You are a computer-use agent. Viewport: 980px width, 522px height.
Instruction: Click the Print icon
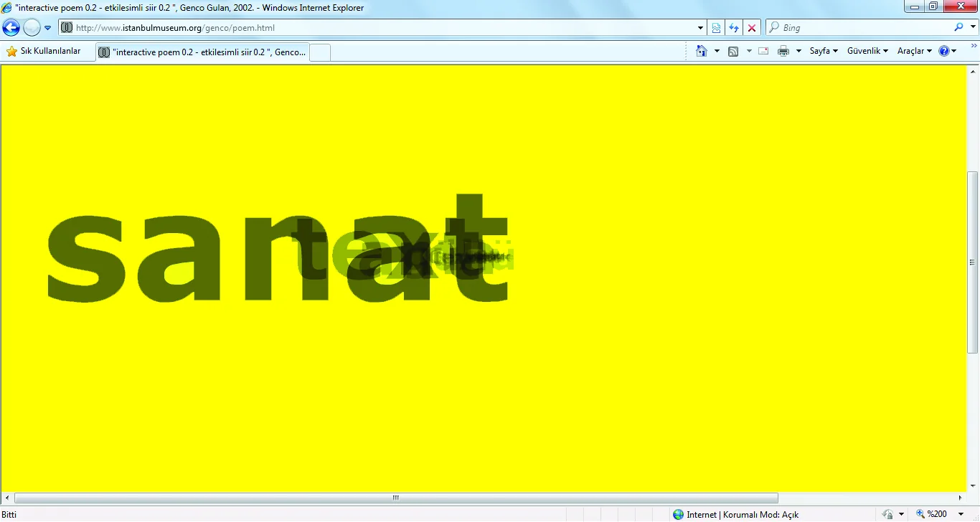pyautogui.click(x=783, y=52)
